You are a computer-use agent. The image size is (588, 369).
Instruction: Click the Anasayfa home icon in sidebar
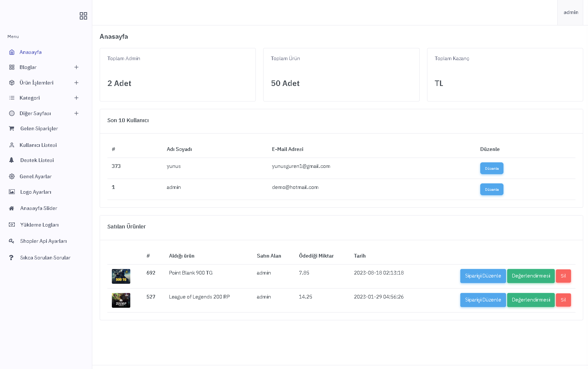[x=12, y=52]
